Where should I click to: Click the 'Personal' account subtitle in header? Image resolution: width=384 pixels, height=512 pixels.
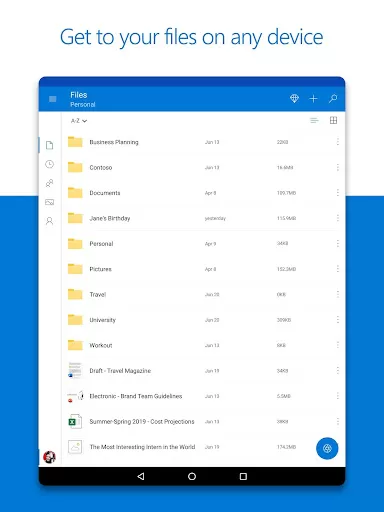pos(83,105)
